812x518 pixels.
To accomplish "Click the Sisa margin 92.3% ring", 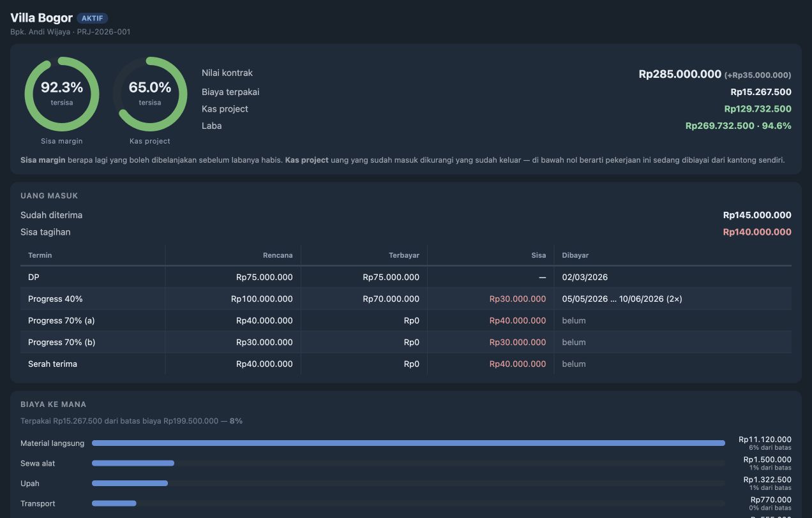I will click(x=62, y=94).
